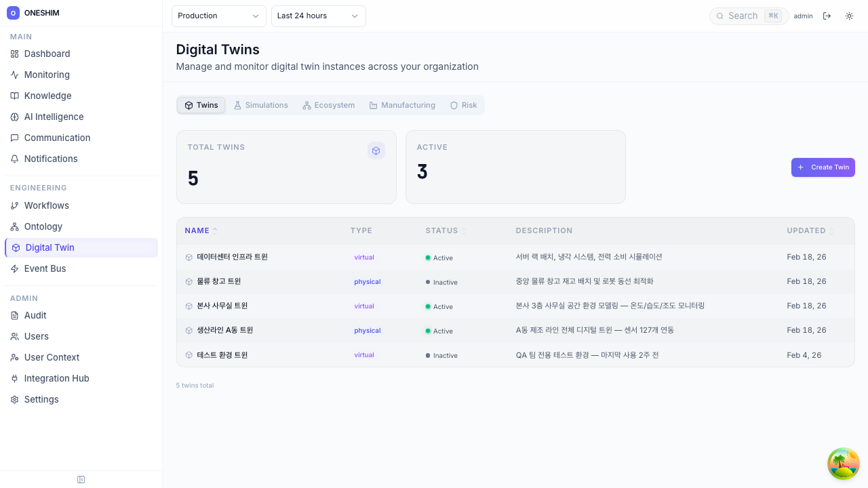Expand the Last 24 hours time range dropdown
The image size is (868, 488).
[318, 16]
